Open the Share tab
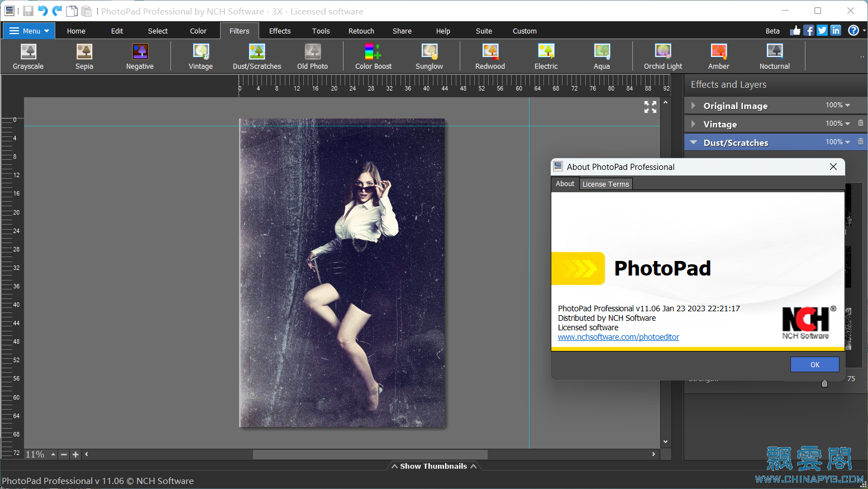This screenshot has height=489, width=868. [402, 31]
